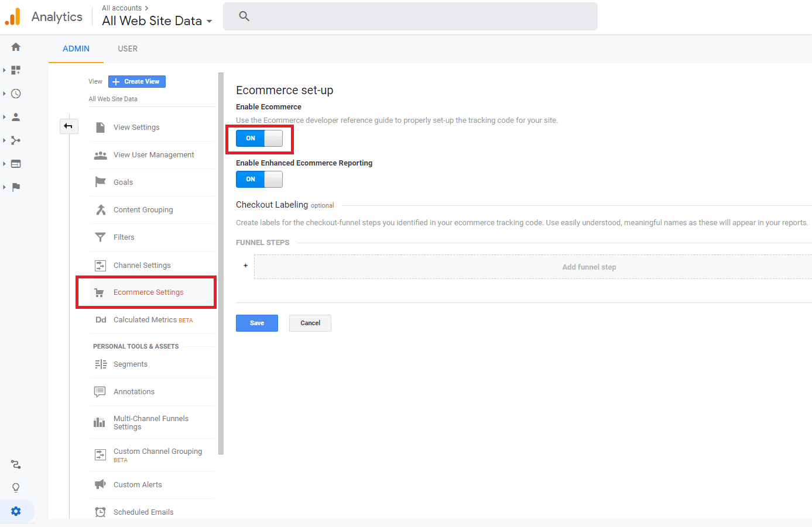
Task: Click in the top search field
Action: [410, 16]
